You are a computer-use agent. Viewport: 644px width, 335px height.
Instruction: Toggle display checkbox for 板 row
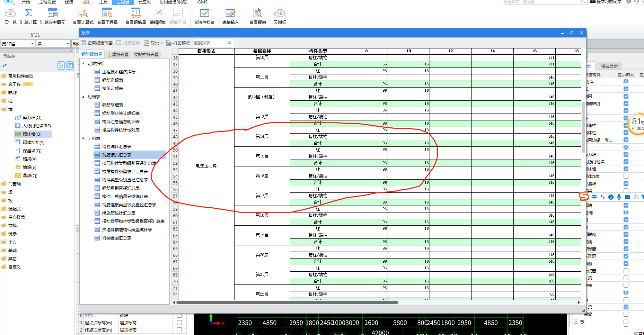tap(626, 322)
